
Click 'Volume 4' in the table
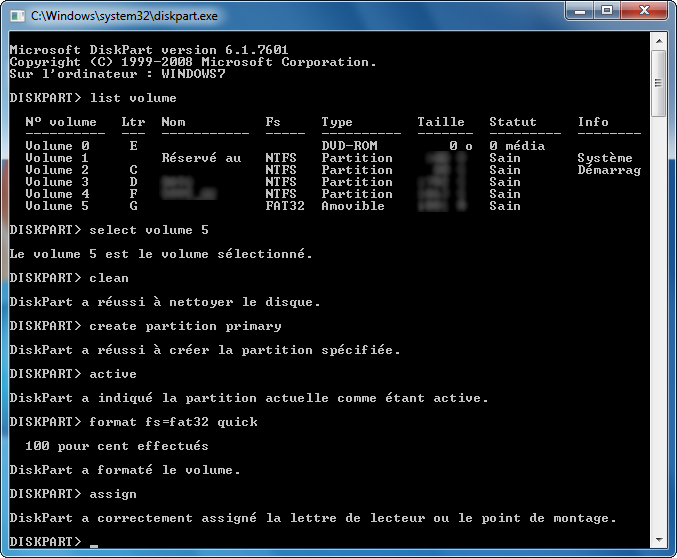coord(57,194)
